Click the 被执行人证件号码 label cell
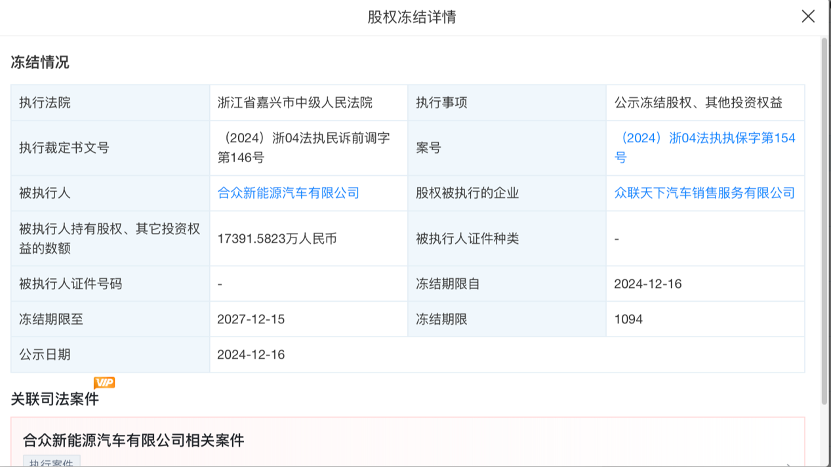 [x=110, y=284]
